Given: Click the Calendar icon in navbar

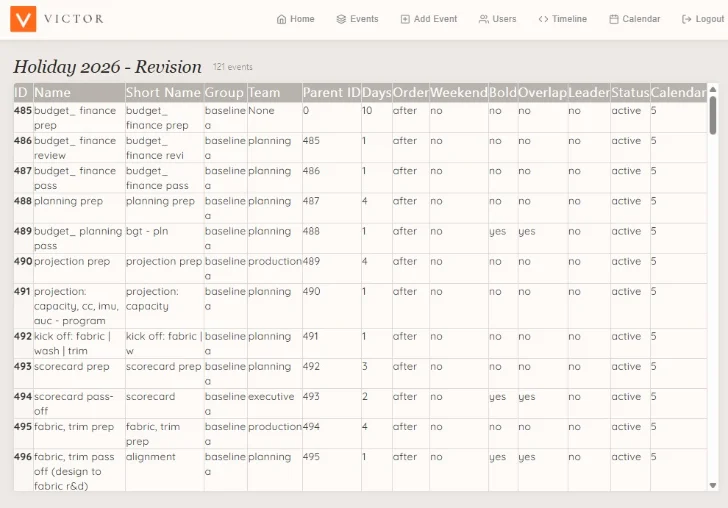Looking at the screenshot, I should click(614, 19).
